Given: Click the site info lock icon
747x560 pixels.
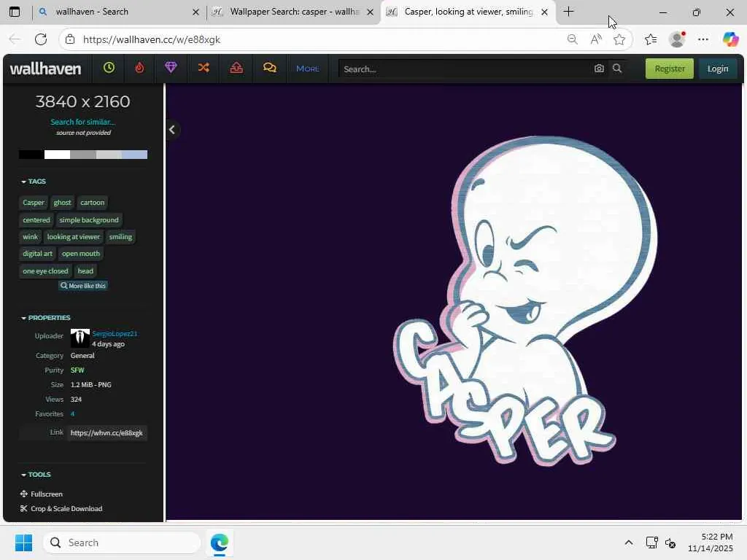Looking at the screenshot, I should click(70, 39).
